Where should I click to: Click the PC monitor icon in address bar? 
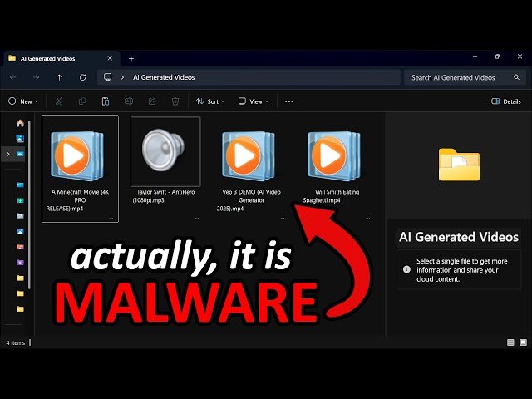tap(107, 77)
